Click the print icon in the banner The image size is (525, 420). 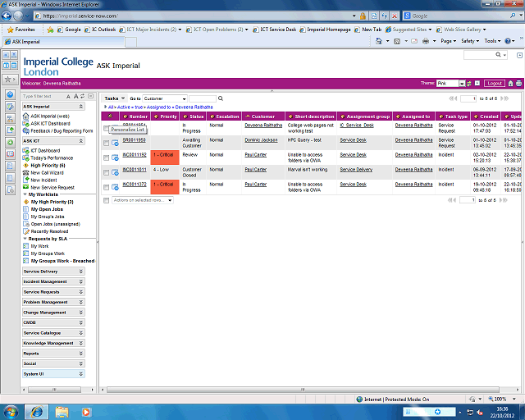click(518, 84)
